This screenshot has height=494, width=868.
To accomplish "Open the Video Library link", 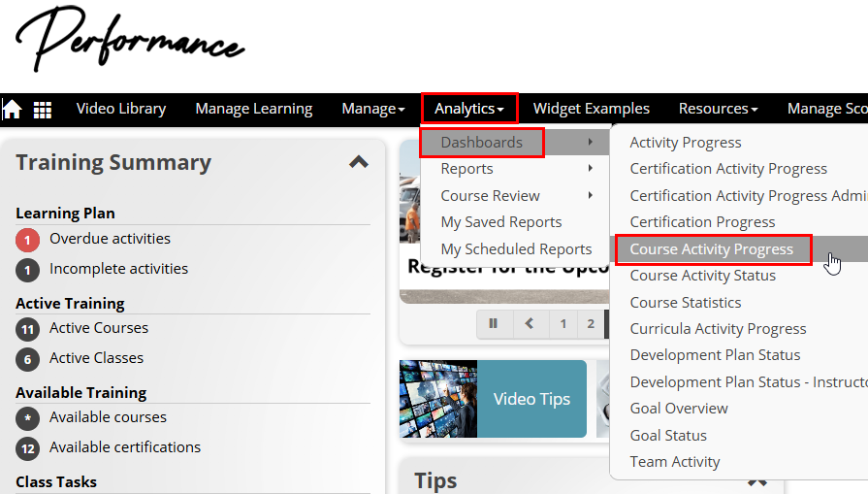I will coord(121,109).
